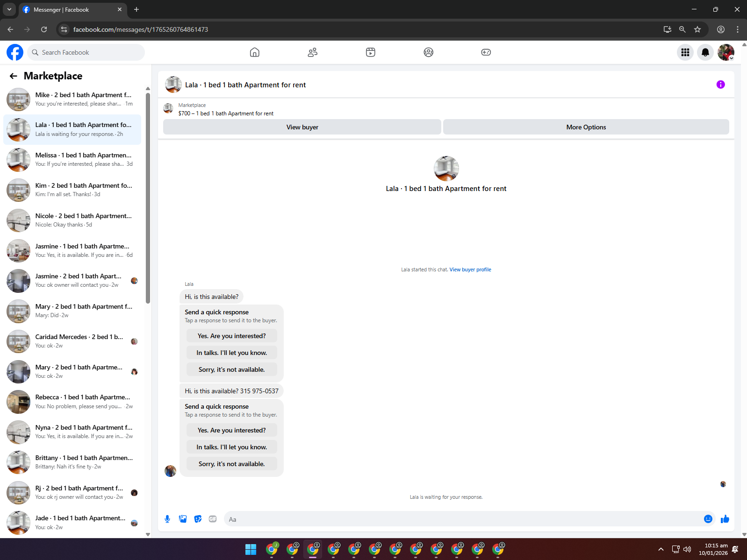This screenshot has height=560, width=747.
Task: Open install app icon in address bar
Action: pos(668,29)
